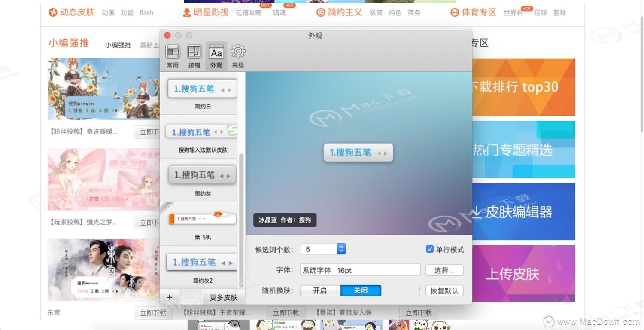Open the 皮肤编辑器 banner

[523, 212]
